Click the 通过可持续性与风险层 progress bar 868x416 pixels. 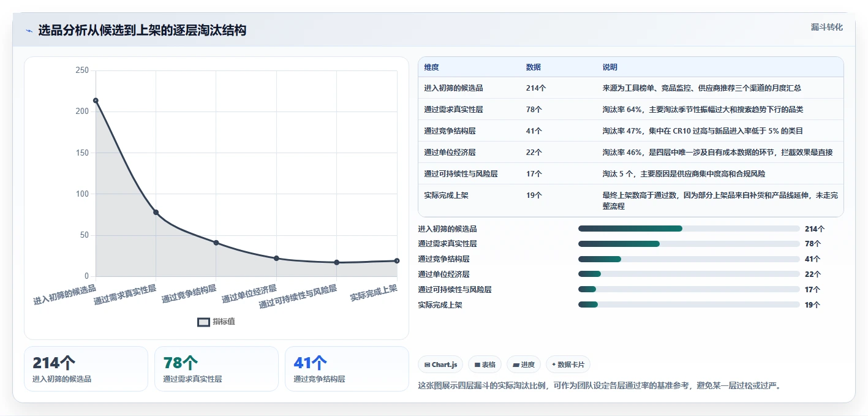click(689, 289)
